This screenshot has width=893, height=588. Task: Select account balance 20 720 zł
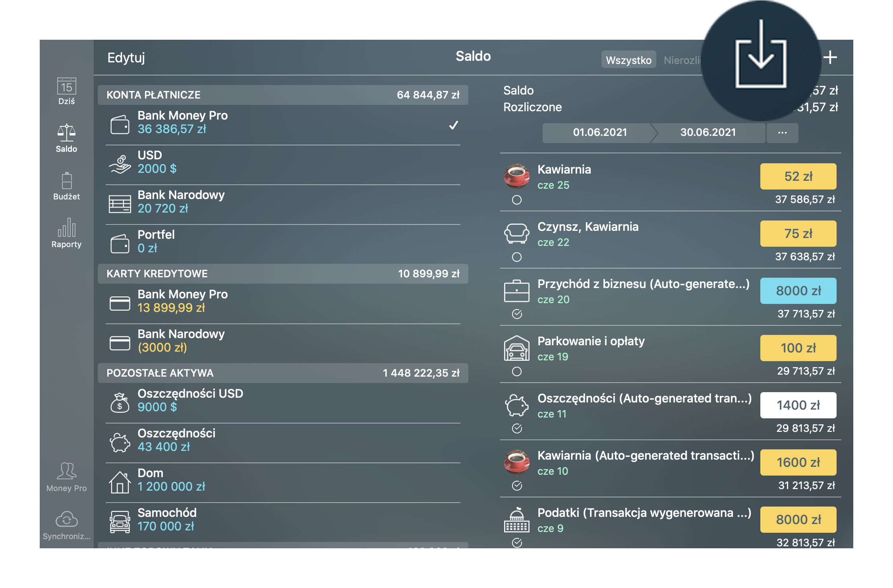[x=163, y=209]
